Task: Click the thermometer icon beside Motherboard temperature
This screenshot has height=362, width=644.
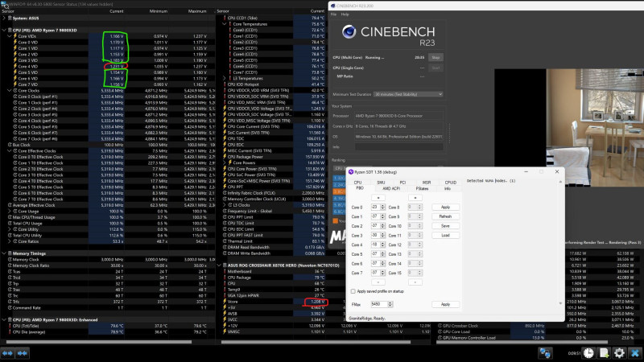Action: tap(225, 271)
